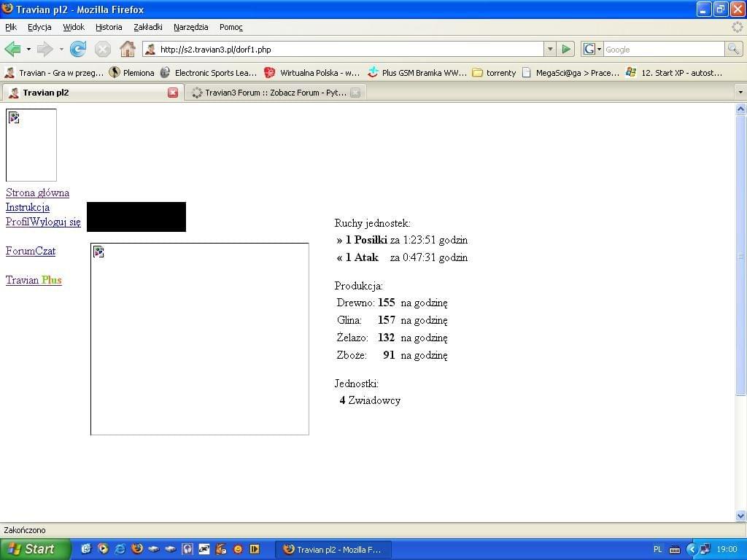Screen dimensions: 747x560
Task: Close the Travian pl2 tab
Action: tap(173, 93)
